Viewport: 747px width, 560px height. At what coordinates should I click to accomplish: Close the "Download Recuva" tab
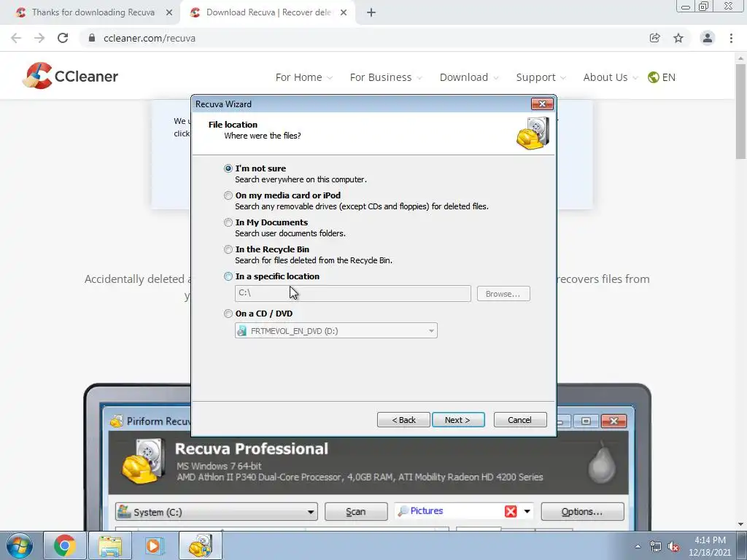pos(344,13)
